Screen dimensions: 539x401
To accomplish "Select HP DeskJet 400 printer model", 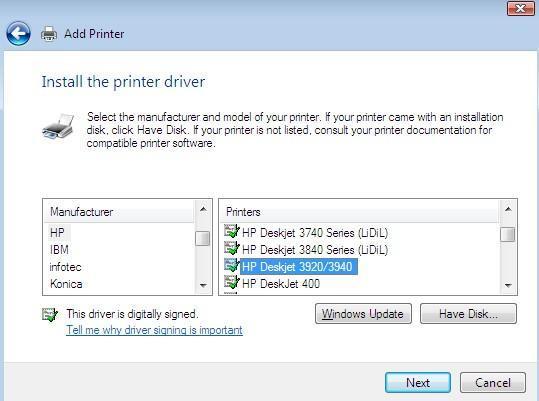I will pos(281,284).
